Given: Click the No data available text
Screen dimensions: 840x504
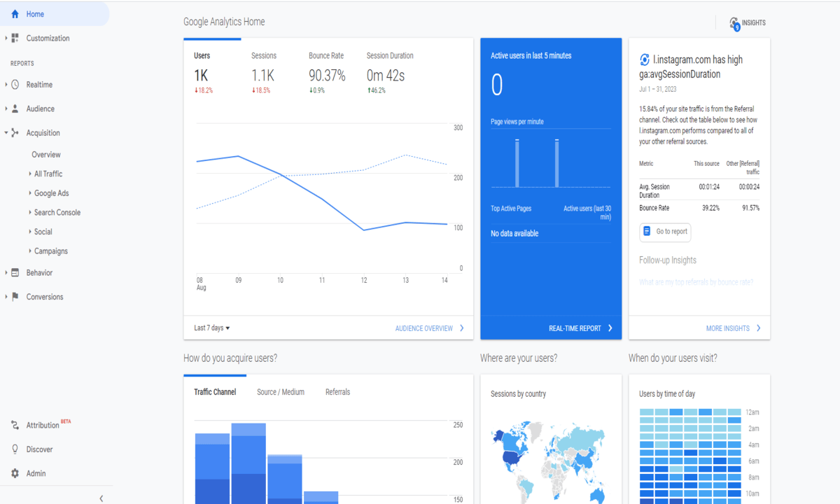Looking at the screenshot, I should pyautogui.click(x=514, y=234).
